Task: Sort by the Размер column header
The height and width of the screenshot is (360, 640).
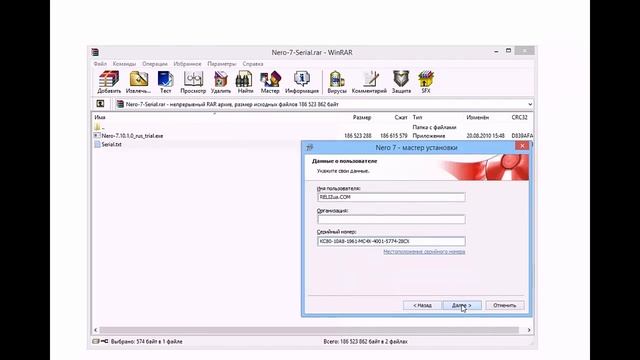Action: pos(362,118)
